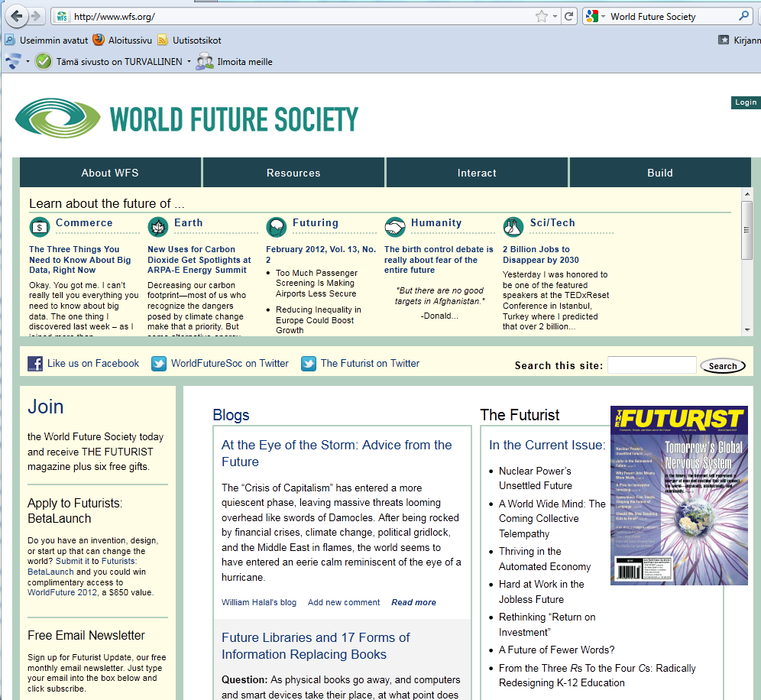This screenshot has height=700, width=761.
Task: Click the WorldFutureSoc Twitter bird icon
Action: pyautogui.click(x=159, y=364)
